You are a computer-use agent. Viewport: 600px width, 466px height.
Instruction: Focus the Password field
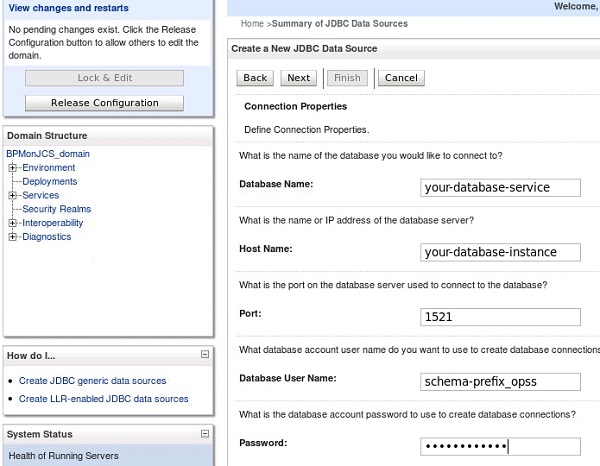[500, 446]
